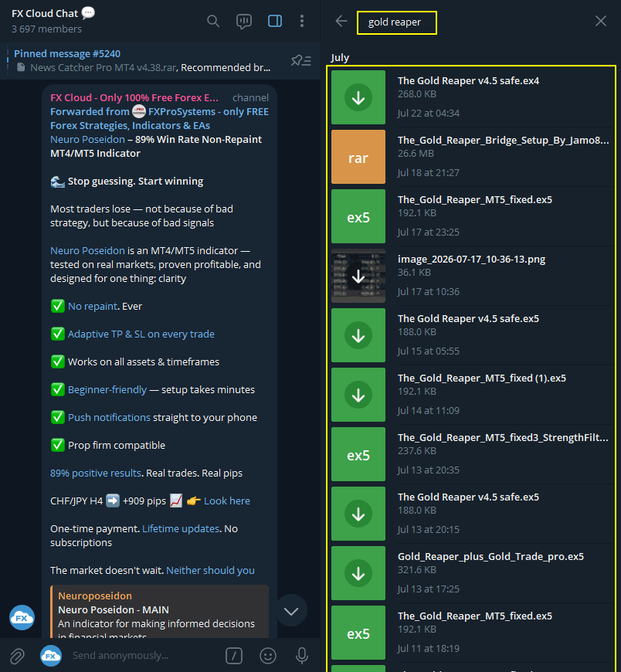
Task: Download Gold Reaper v4.5 safe.ex5 from Jul 13
Action: click(358, 514)
